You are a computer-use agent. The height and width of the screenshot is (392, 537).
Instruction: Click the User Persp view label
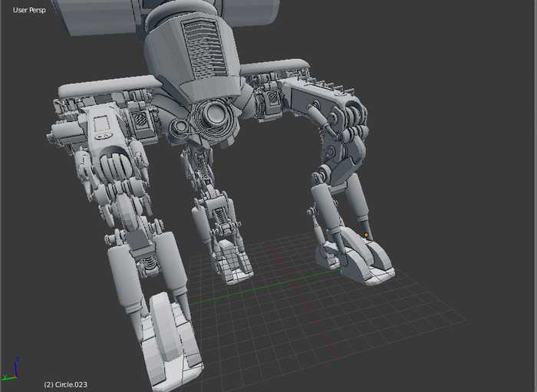click(x=29, y=10)
